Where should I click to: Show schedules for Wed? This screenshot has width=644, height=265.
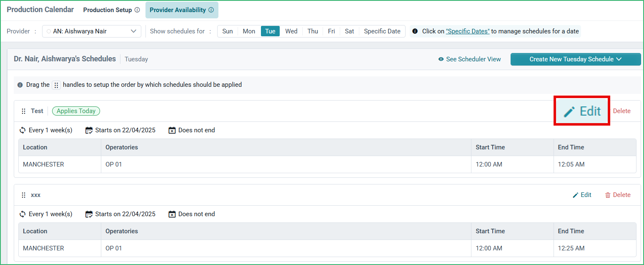tap(291, 31)
